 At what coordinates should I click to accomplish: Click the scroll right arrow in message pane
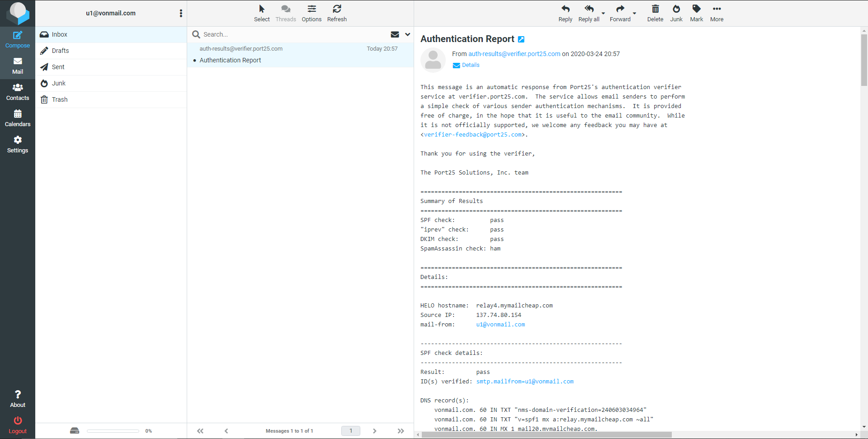point(856,435)
